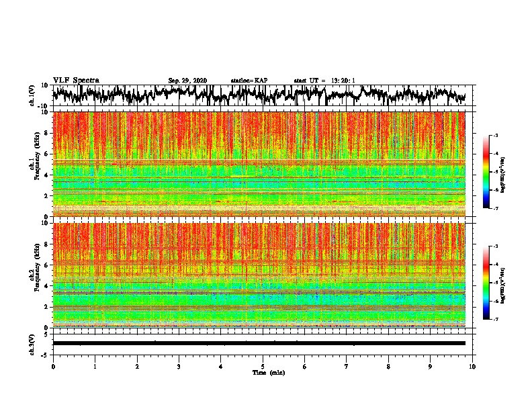Click the time axis tick label "3"
The image size is (532, 411).
pyautogui.click(x=179, y=367)
